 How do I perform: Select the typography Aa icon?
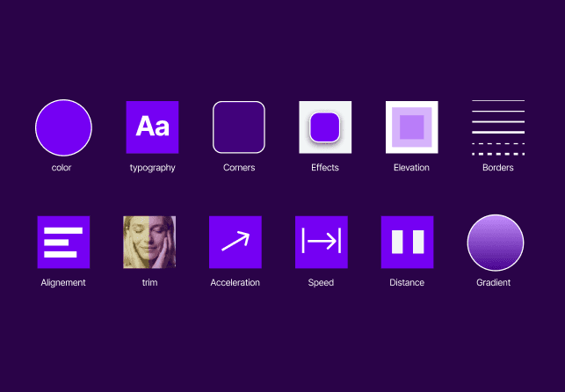point(152,127)
